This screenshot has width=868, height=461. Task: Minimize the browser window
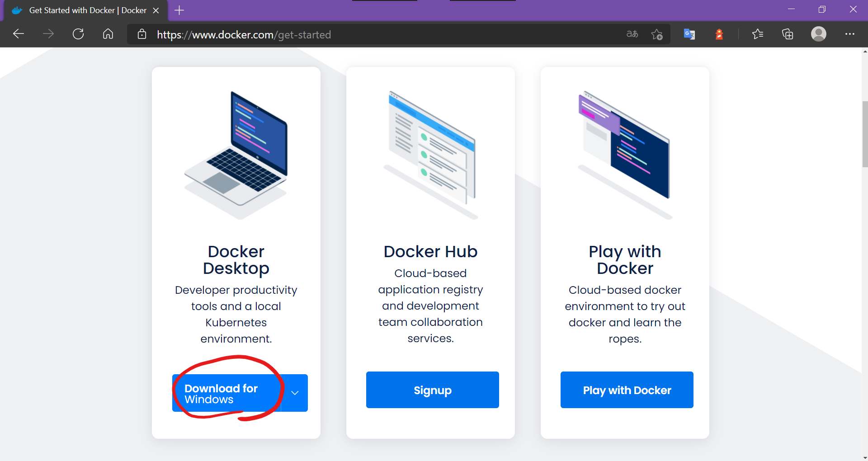pos(791,9)
